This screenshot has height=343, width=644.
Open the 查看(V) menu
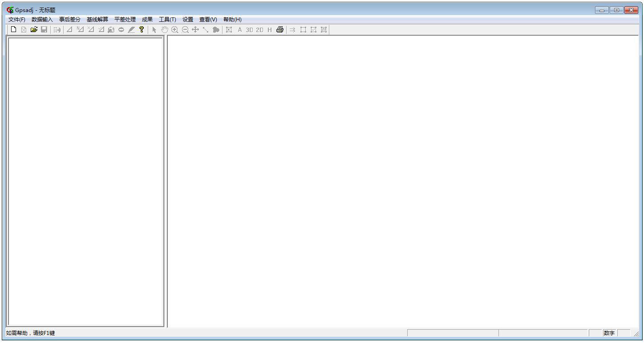208,20
